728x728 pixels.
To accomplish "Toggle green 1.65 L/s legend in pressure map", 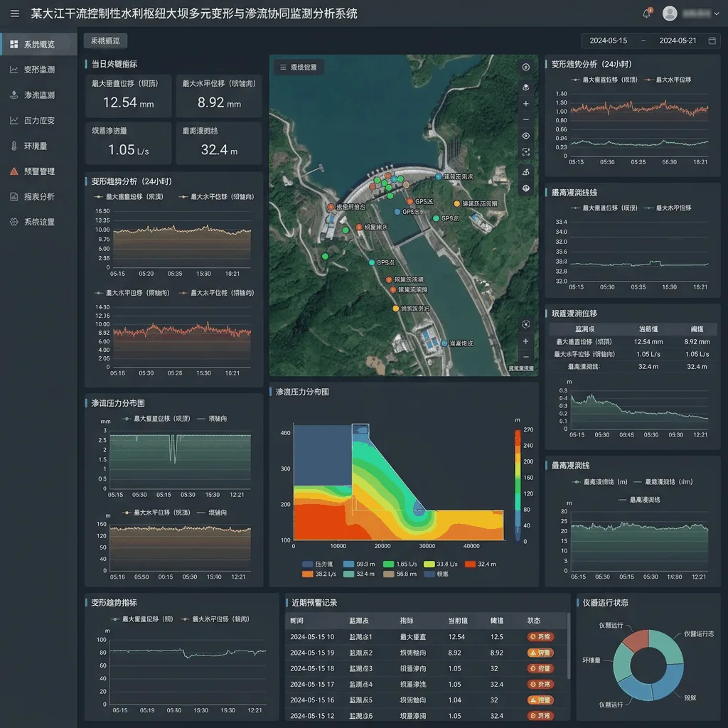I will [400, 564].
